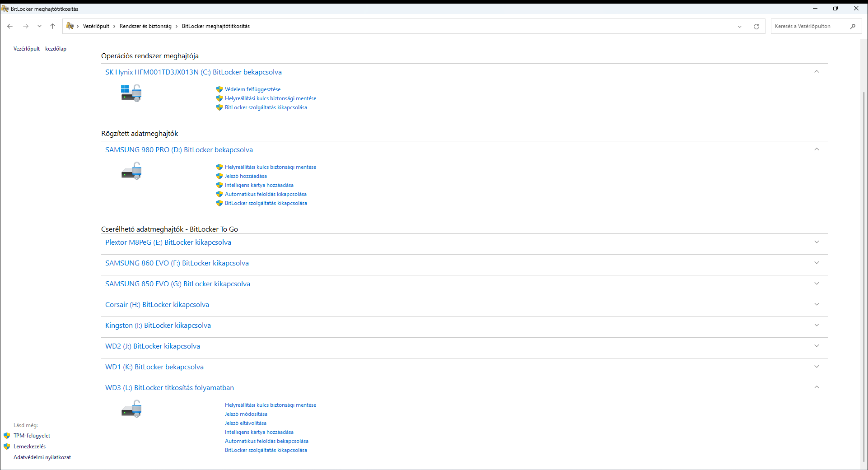868x470 pixels.
Task: Click the search magnifier icon
Action: click(853, 26)
